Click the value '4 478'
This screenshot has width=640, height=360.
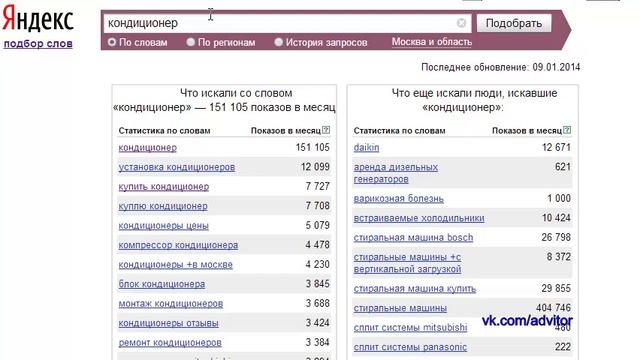click(318, 245)
